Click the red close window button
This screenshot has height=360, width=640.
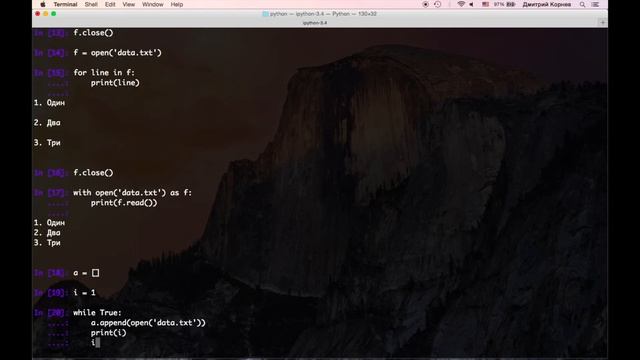click(38, 14)
